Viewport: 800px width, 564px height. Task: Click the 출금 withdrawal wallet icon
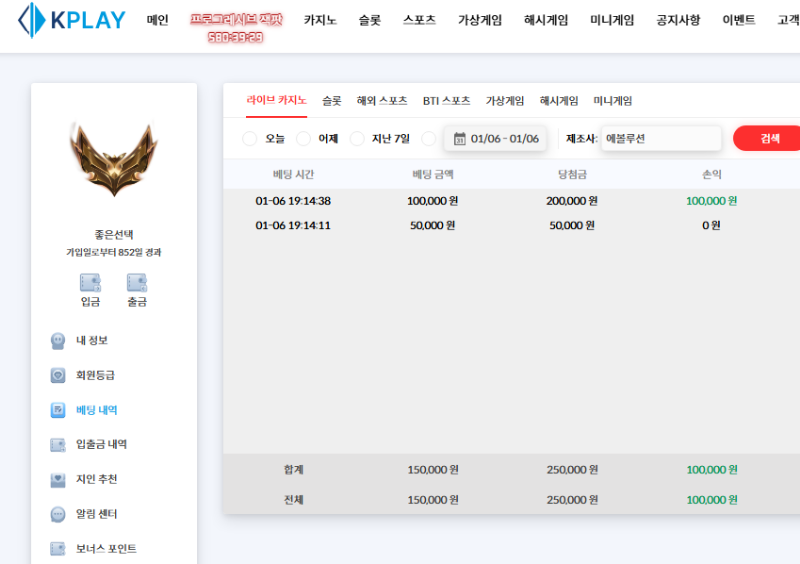(137, 283)
